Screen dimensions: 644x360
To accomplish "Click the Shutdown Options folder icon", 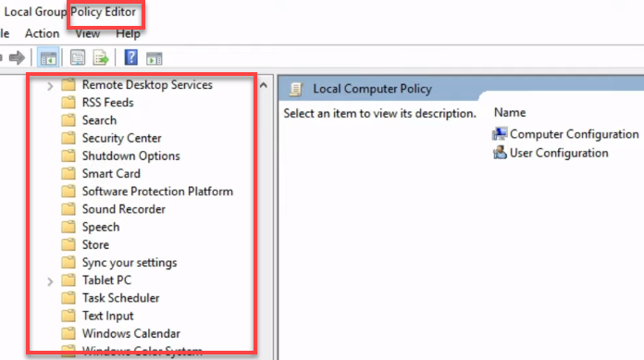I will click(x=68, y=155).
